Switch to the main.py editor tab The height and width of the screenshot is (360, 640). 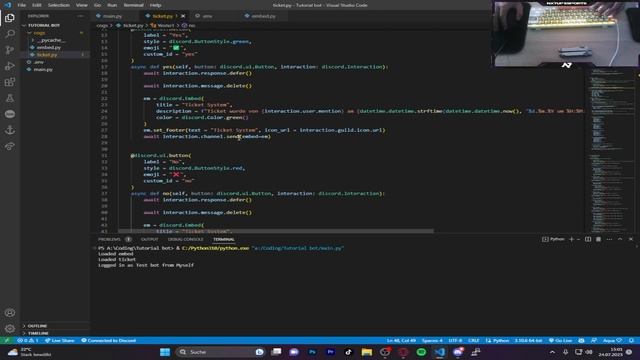pos(113,16)
